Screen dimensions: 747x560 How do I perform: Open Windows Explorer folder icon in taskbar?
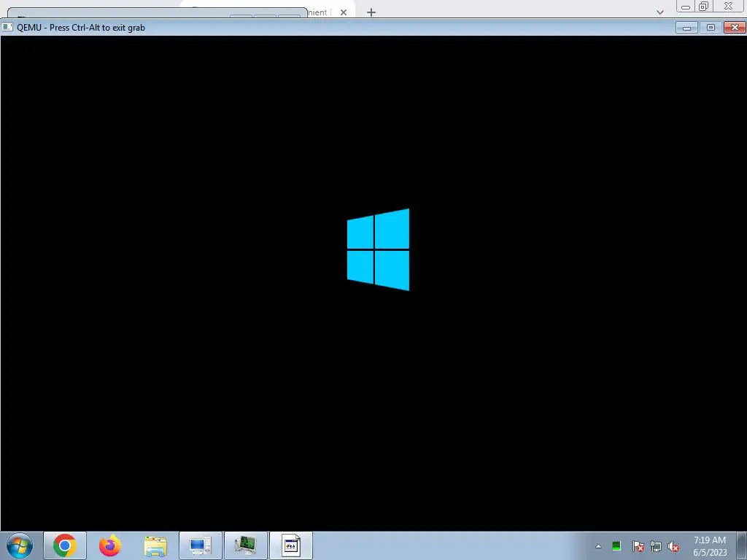155,546
